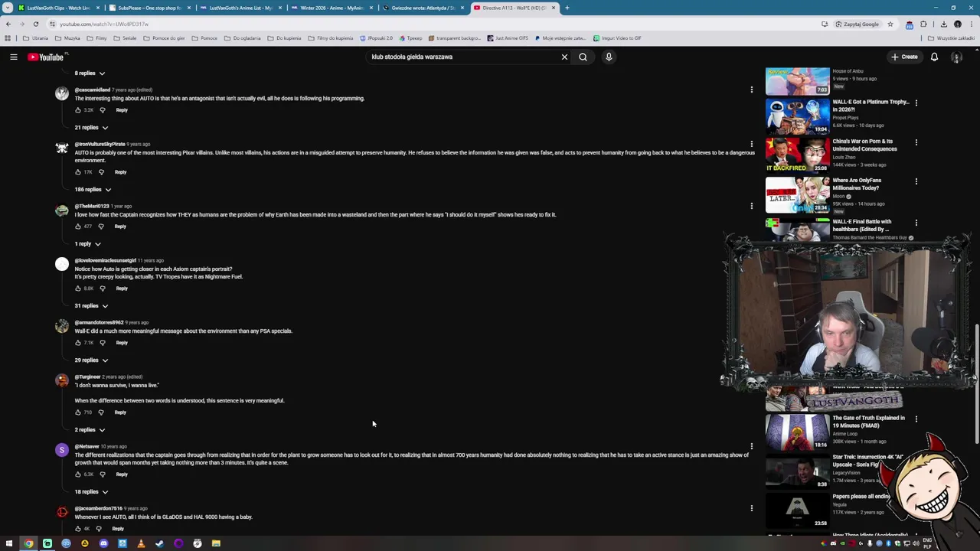
Task: Dislike the @Turgineer comment
Action: (100, 412)
